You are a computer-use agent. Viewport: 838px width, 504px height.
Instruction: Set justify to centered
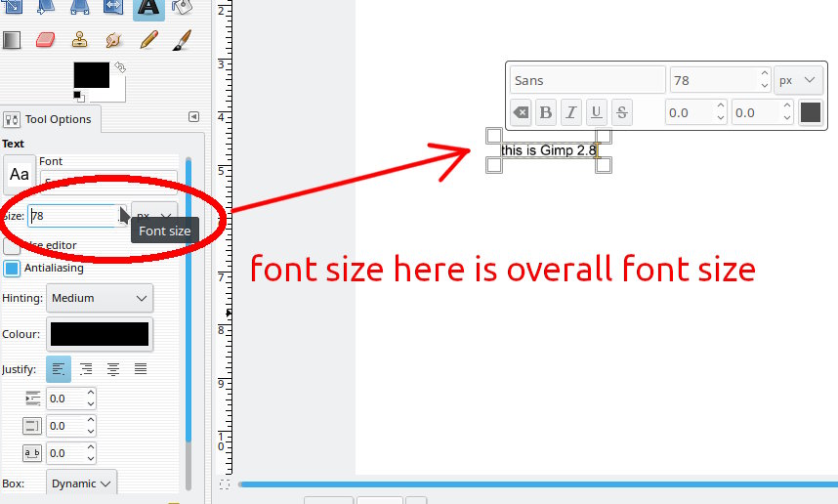113,369
